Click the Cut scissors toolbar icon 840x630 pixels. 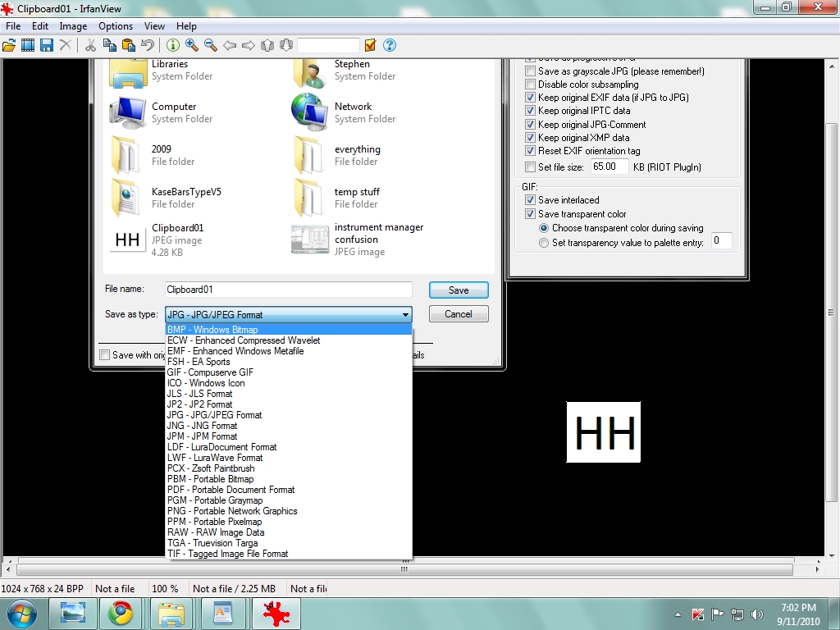pos(90,46)
